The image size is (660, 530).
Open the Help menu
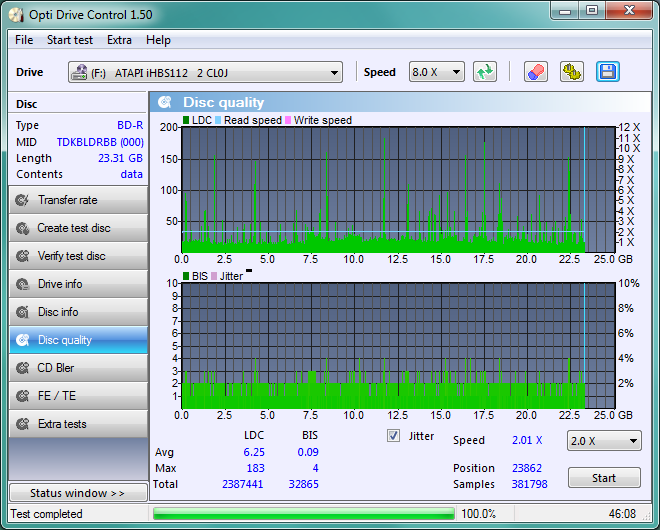click(x=158, y=40)
